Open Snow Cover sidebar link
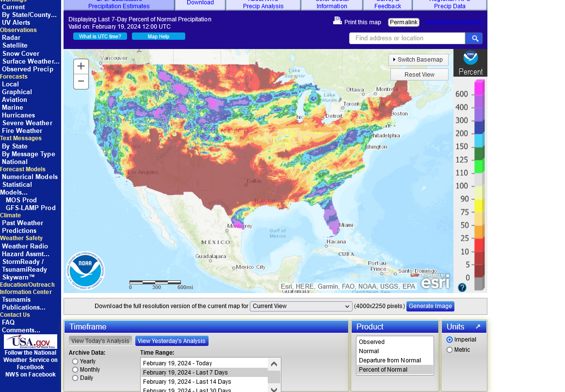 (x=21, y=53)
